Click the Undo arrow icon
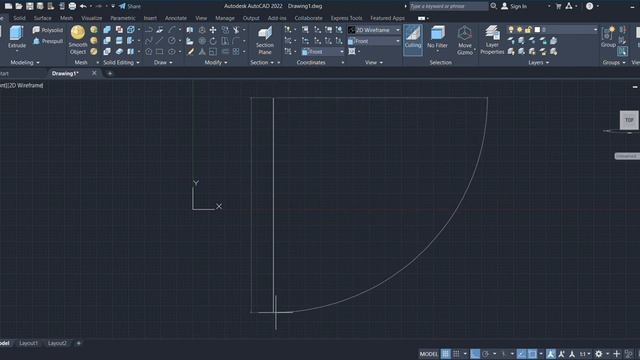 pyautogui.click(x=83, y=6)
